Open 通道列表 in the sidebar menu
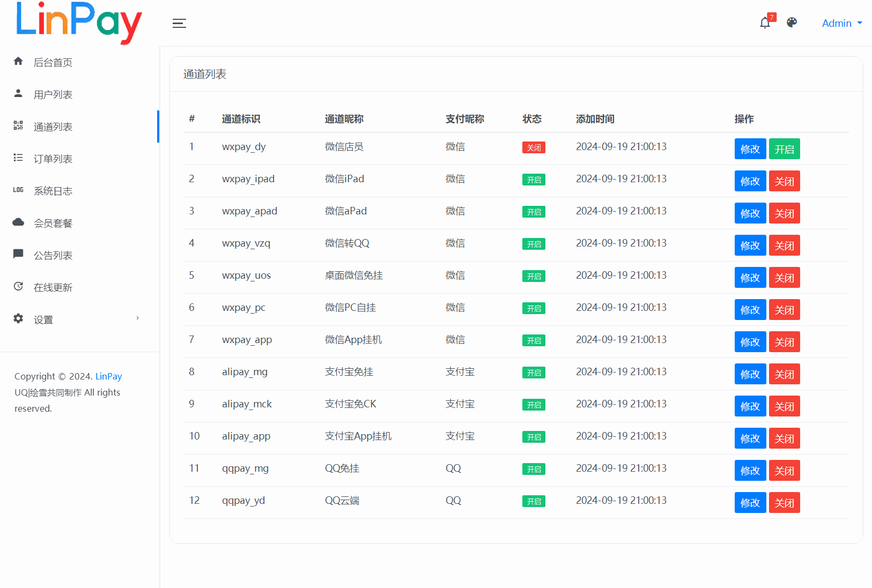This screenshot has height=588, width=872. 53,127
